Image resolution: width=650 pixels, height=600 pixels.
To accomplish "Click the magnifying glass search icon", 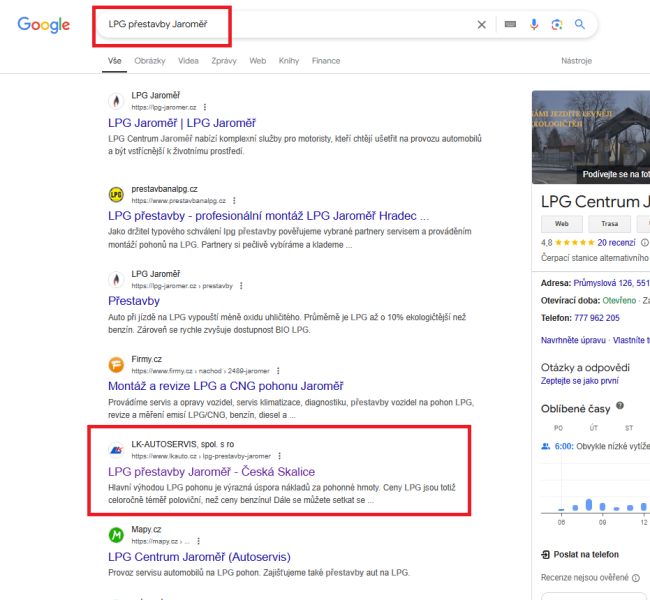I will pyautogui.click(x=580, y=24).
